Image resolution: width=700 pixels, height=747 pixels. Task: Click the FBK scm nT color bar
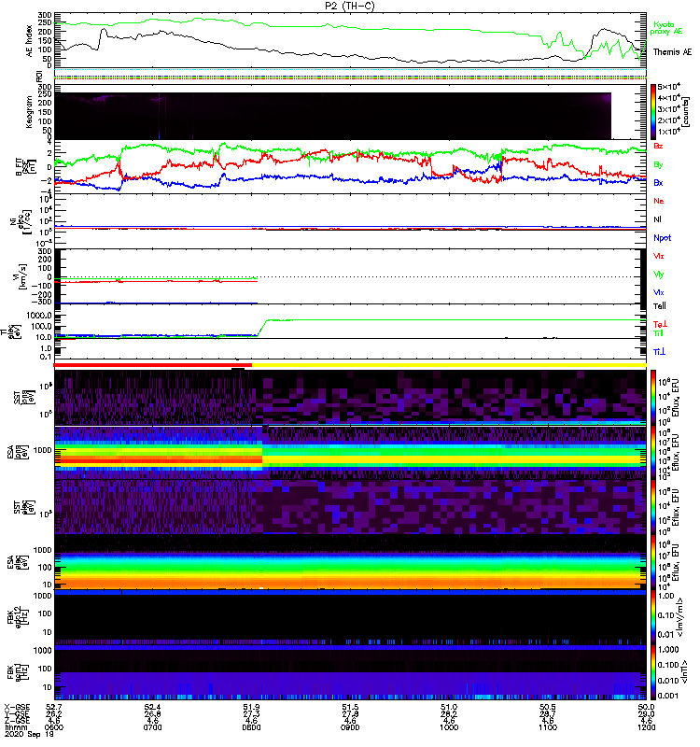[652, 672]
